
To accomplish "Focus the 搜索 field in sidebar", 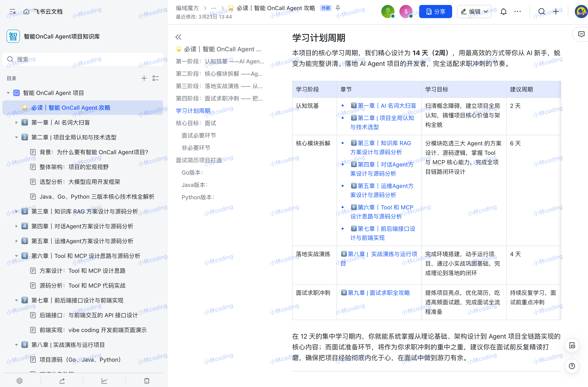I will pyautogui.click(x=83, y=59).
